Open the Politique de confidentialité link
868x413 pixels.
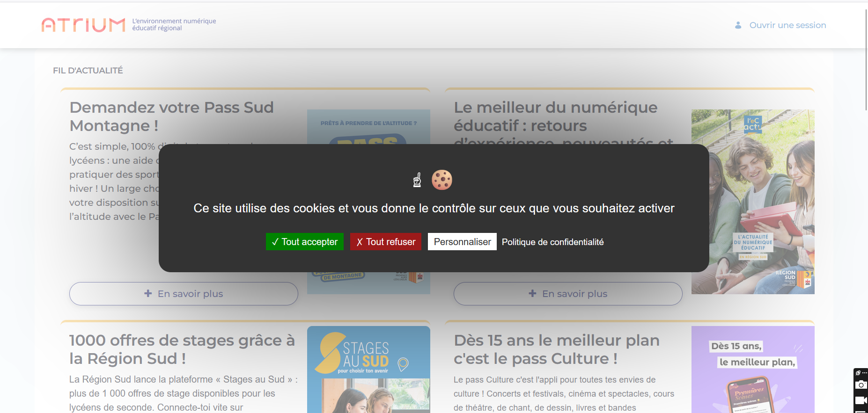[x=552, y=242]
